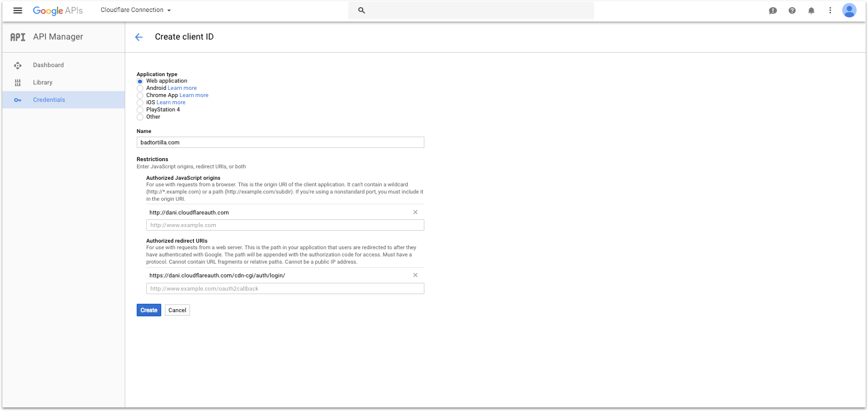The image size is (868, 411).
Task: Click the Name field containing badtortilla.com
Action: pyautogui.click(x=280, y=143)
